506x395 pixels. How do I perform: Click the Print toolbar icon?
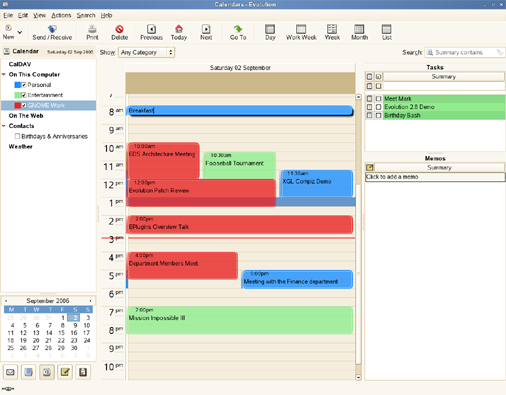[92, 29]
